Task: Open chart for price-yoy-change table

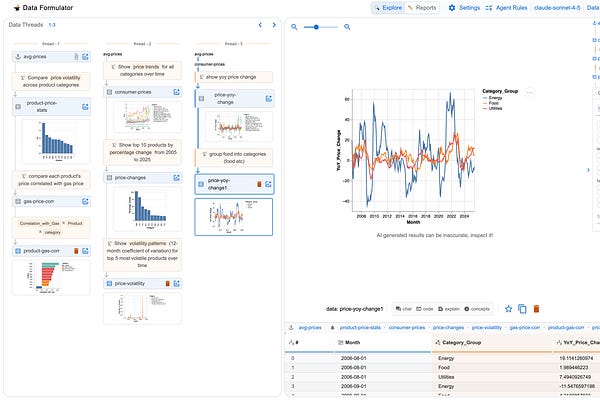Action: pyautogui.click(x=269, y=99)
